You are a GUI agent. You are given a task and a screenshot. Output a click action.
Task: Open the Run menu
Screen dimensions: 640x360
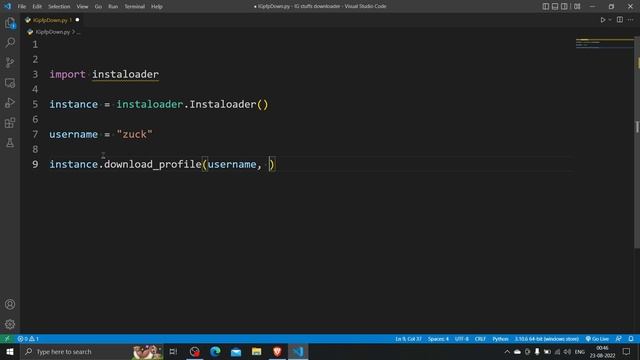click(x=113, y=7)
